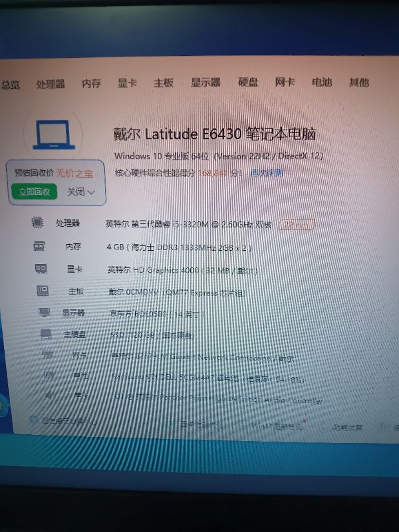
Task: Select the SSD 120 GB disk text
Action: (x=152, y=336)
